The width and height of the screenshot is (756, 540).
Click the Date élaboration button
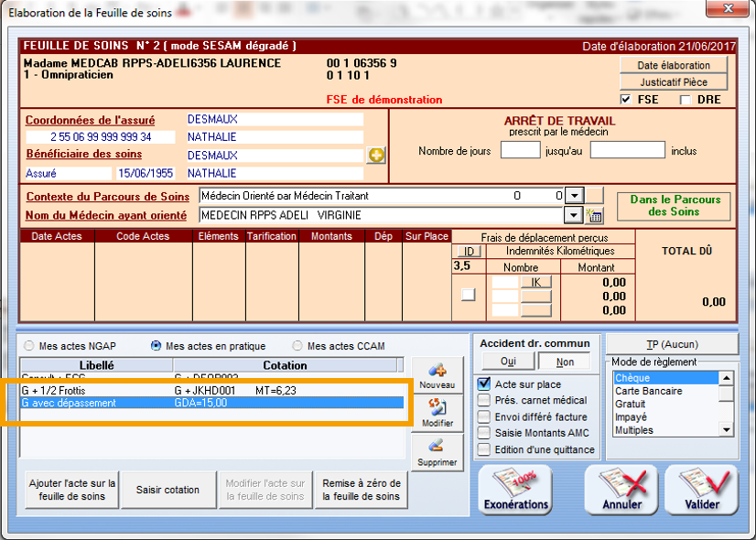674,65
